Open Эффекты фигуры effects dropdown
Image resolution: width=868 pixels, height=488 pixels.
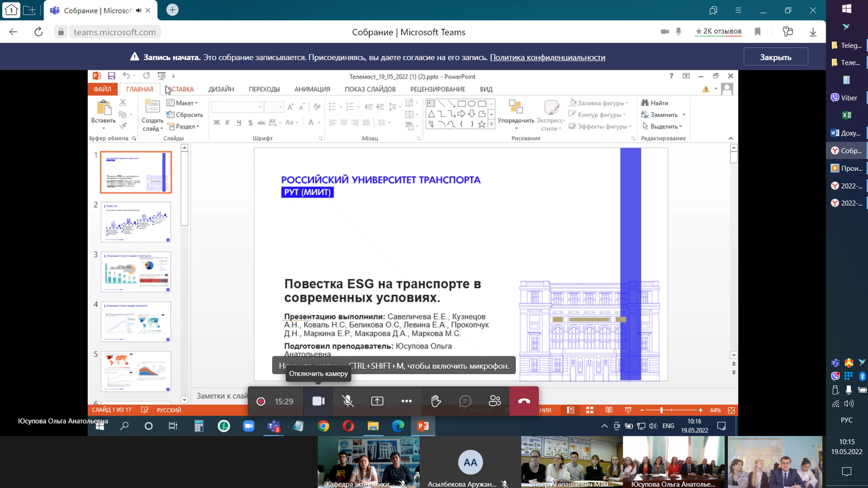pyautogui.click(x=600, y=127)
